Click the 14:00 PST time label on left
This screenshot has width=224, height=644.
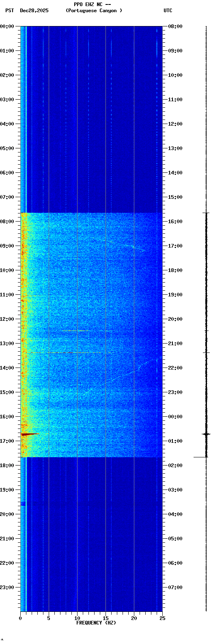(x=7, y=368)
